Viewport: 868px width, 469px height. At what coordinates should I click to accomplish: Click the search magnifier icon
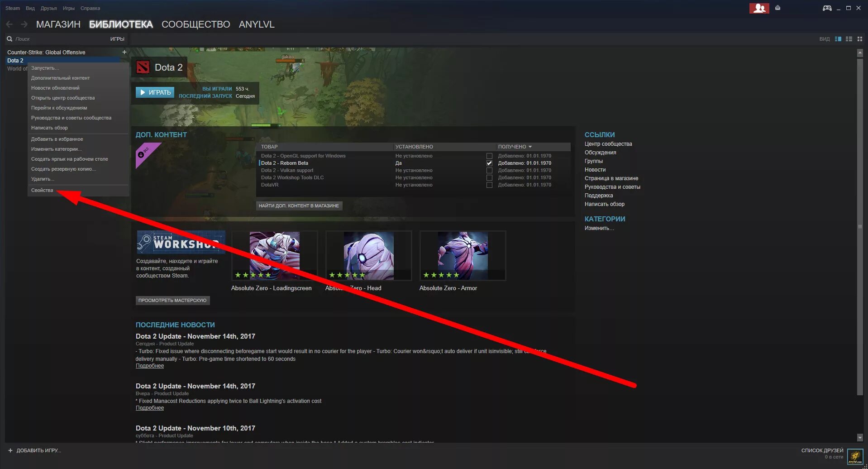coord(10,39)
